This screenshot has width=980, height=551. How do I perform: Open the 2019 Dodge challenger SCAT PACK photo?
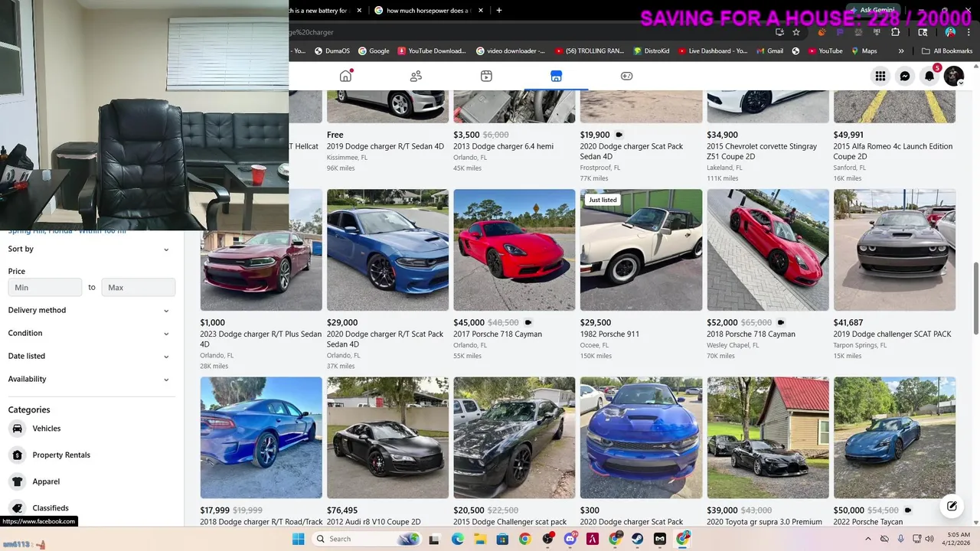click(x=894, y=249)
